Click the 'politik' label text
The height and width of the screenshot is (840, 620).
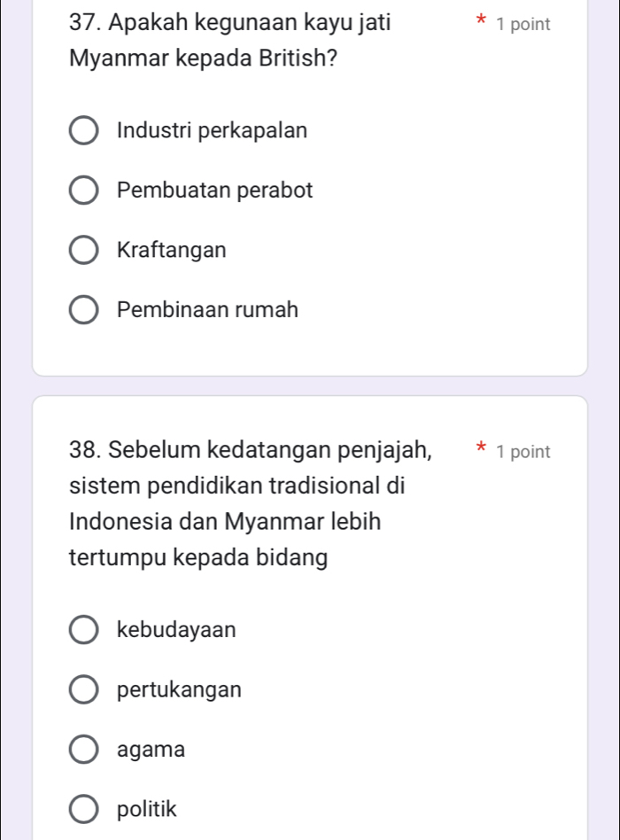pos(147,809)
